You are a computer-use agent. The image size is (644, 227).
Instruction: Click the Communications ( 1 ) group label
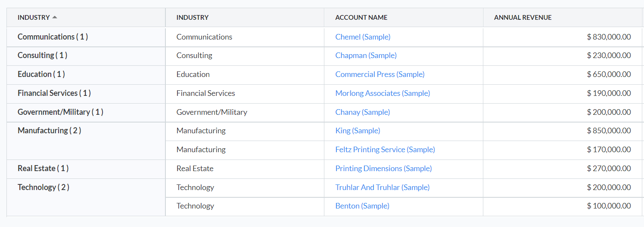[x=53, y=37]
